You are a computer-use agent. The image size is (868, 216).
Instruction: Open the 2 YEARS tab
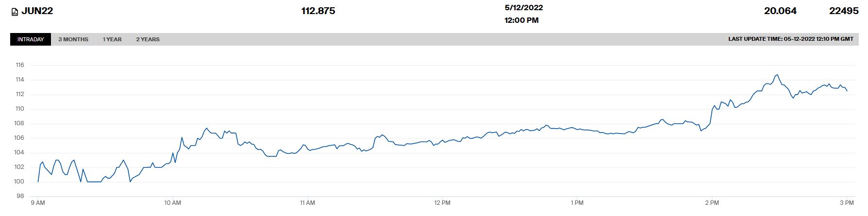[x=147, y=39]
